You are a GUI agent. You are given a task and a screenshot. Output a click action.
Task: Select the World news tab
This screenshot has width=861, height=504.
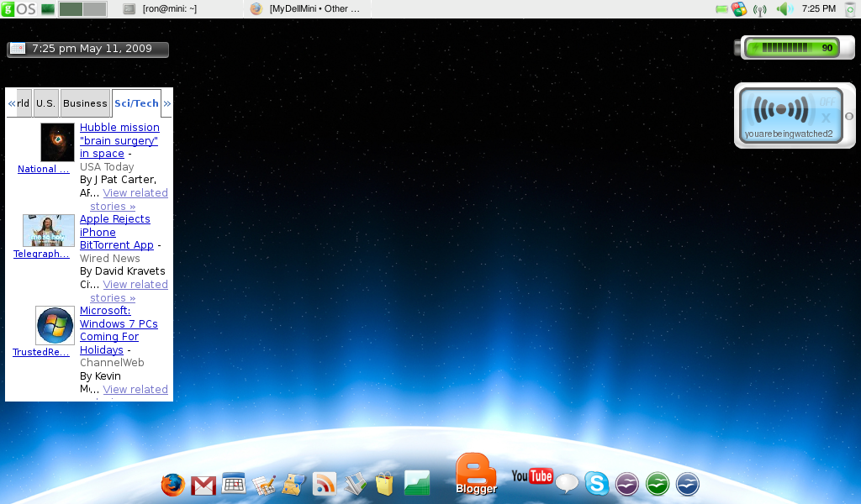24,103
